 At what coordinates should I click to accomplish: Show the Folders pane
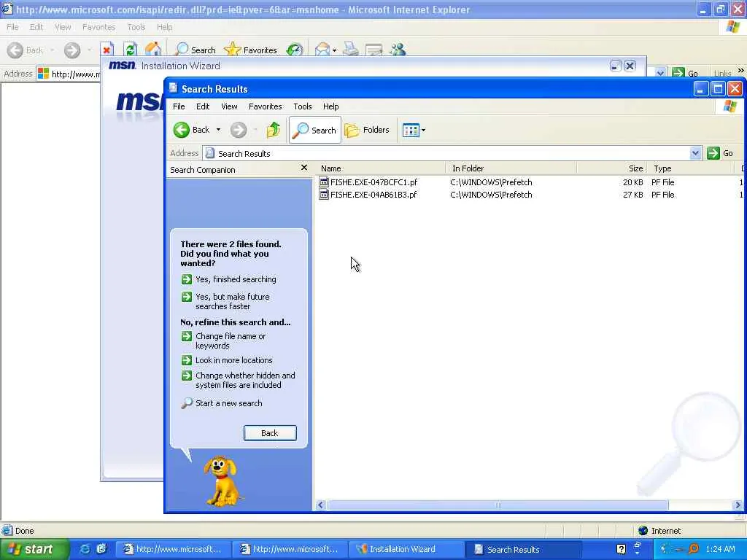(367, 130)
